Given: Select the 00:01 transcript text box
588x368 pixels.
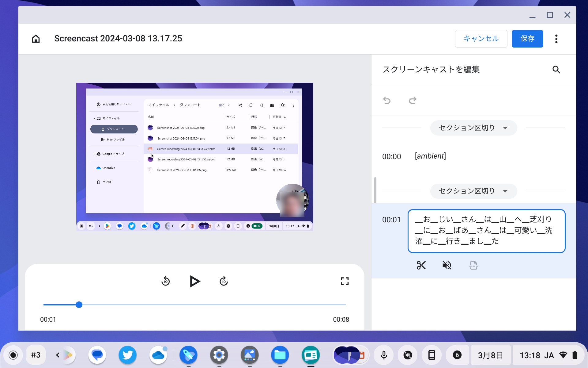Looking at the screenshot, I should pyautogui.click(x=486, y=231).
